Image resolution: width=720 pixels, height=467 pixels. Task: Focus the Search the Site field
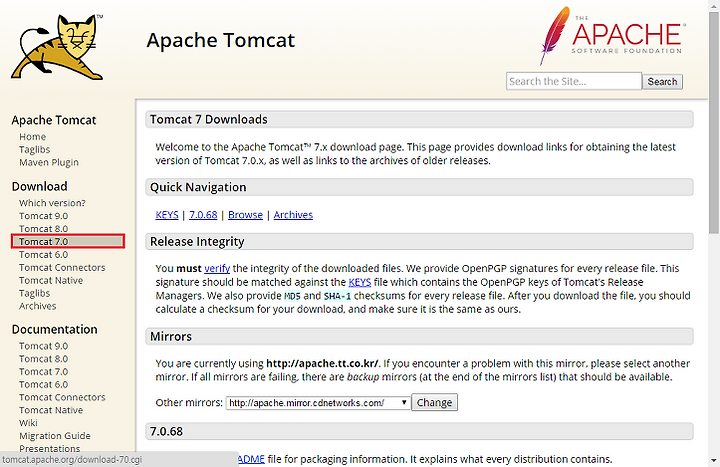pyautogui.click(x=574, y=81)
